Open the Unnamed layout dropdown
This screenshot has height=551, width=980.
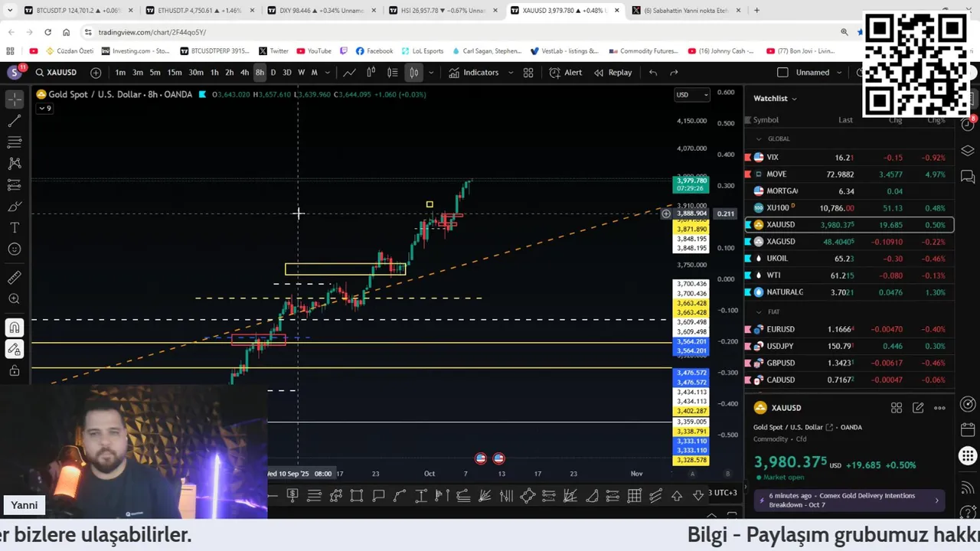819,73
